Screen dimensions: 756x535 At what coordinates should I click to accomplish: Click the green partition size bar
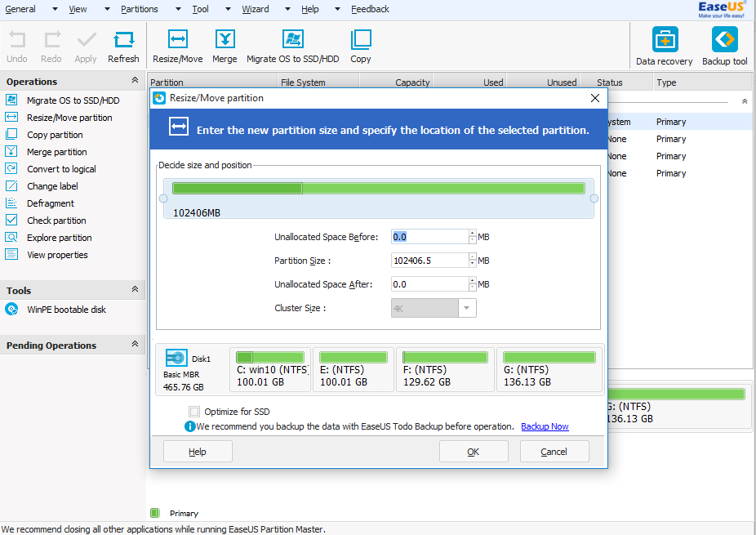point(379,188)
